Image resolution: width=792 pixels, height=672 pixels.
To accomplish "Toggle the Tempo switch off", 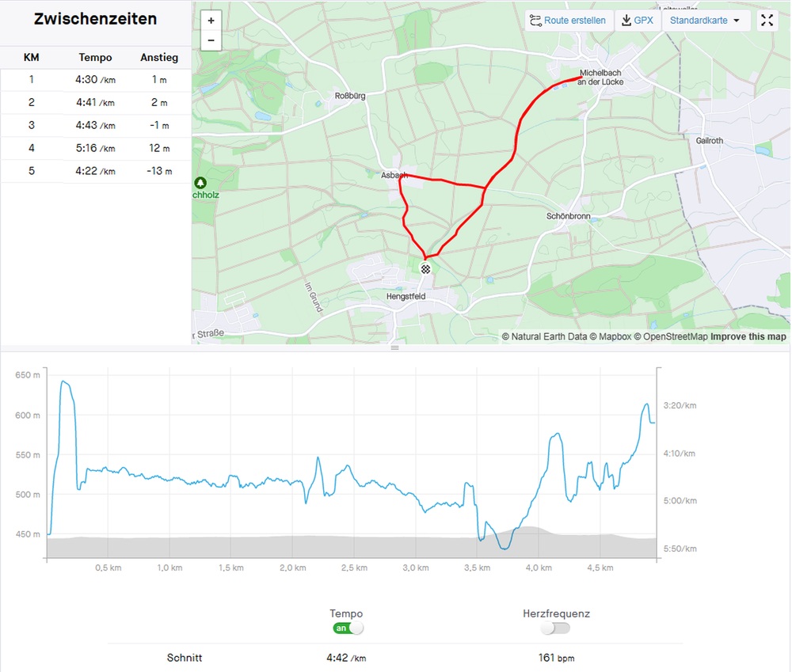I will click(348, 628).
